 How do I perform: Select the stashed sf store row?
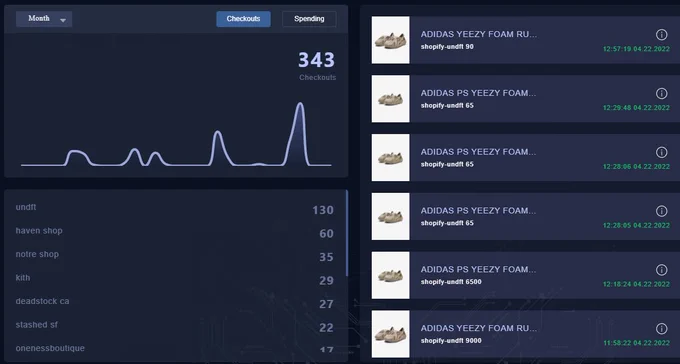[x=175, y=325]
